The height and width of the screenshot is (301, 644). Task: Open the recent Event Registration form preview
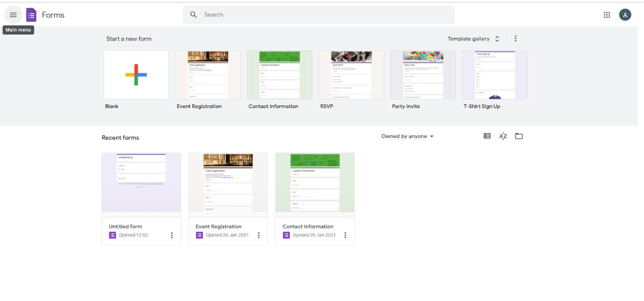(228, 185)
